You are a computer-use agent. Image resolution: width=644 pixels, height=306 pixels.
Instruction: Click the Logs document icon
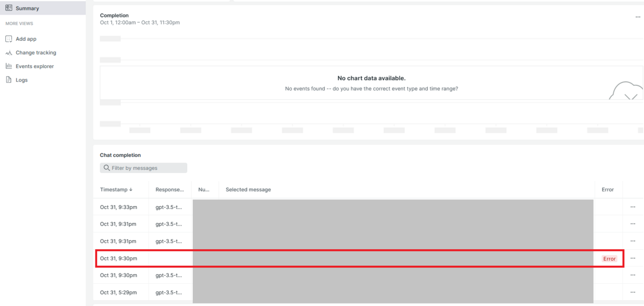[x=9, y=80]
